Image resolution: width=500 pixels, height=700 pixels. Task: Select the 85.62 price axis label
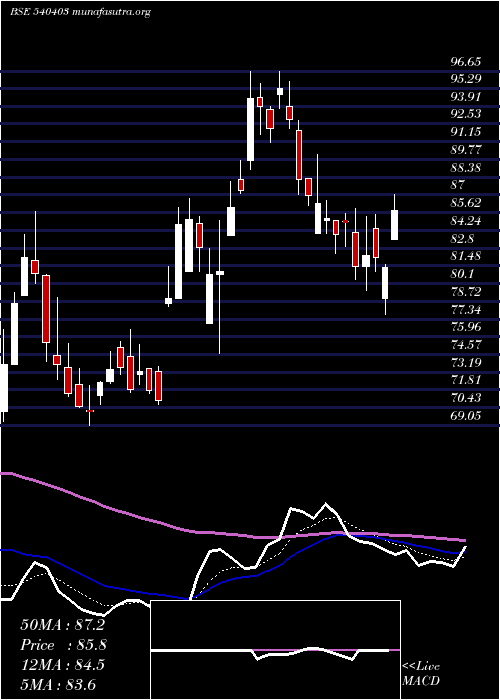point(466,203)
